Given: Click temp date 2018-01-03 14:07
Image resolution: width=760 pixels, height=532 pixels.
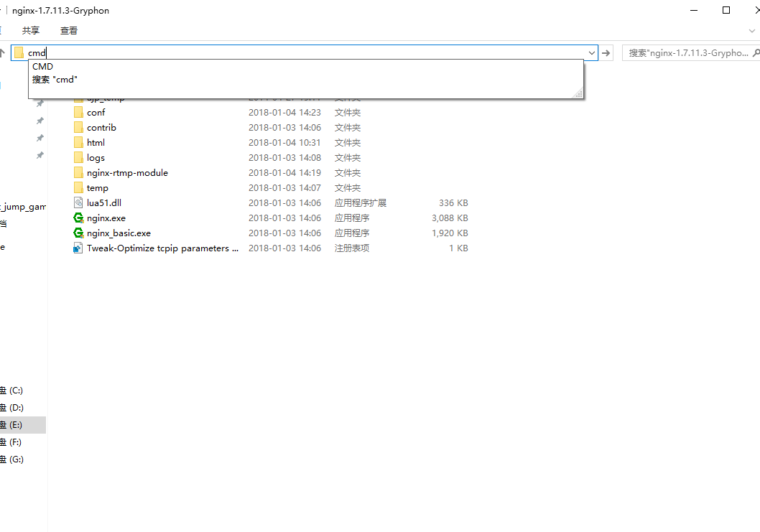Looking at the screenshot, I should pyautogui.click(x=285, y=187).
